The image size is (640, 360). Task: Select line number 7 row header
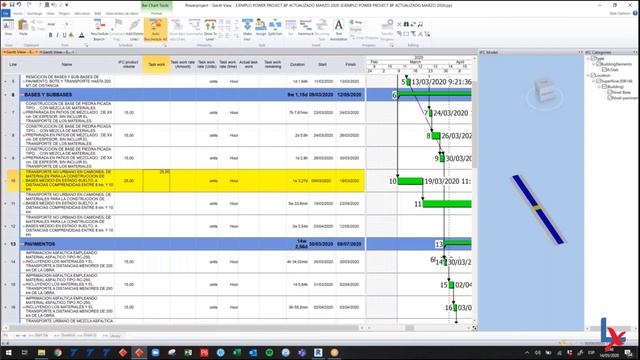[x=13, y=113]
